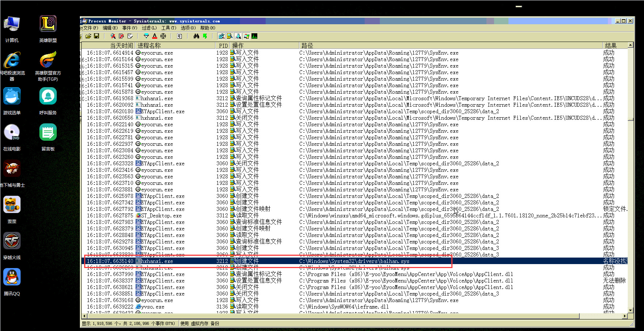Open the 网吧极速浏览器 desktop icon
Image resolution: width=644 pixels, height=331 pixels.
click(12, 67)
